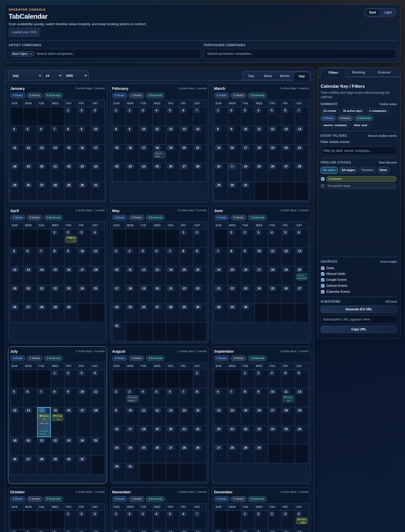Open the year dropdown showing 2026

click(x=76, y=76)
